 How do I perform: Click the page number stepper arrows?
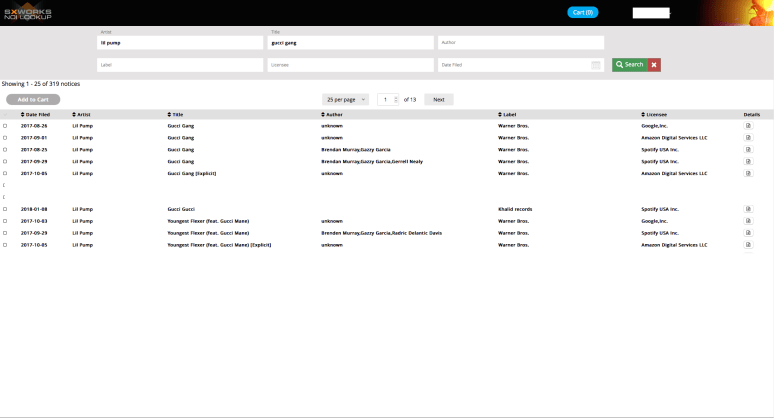396,99
